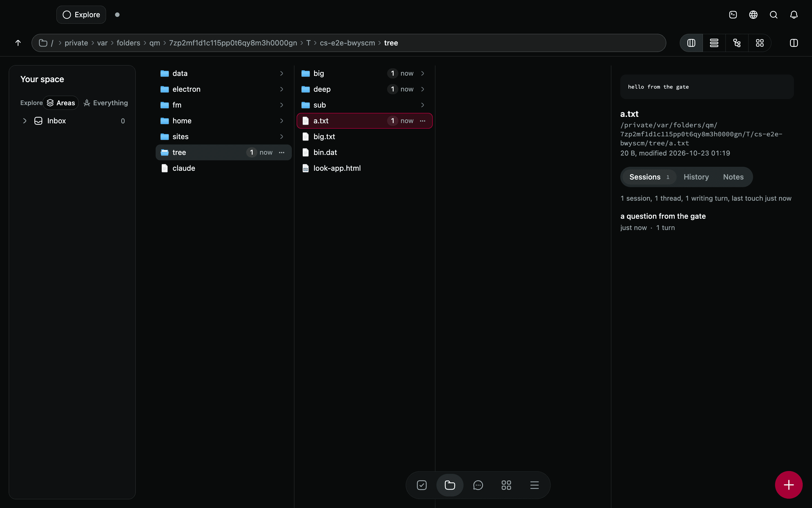Switch to the Sessions tab
The height and width of the screenshot is (508, 812).
[649, 177]
